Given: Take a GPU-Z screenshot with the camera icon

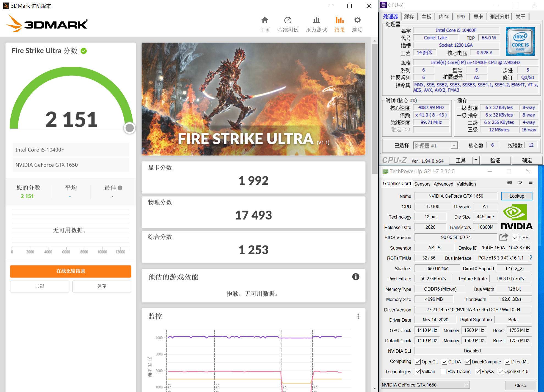Looking at the screenshot, I should click(x=510, y=182).
